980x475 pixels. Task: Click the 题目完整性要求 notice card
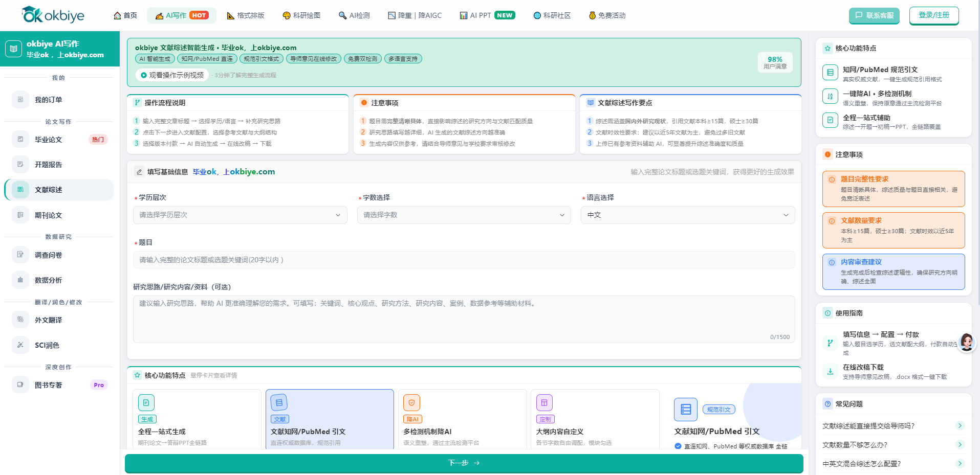pos(894,189)
